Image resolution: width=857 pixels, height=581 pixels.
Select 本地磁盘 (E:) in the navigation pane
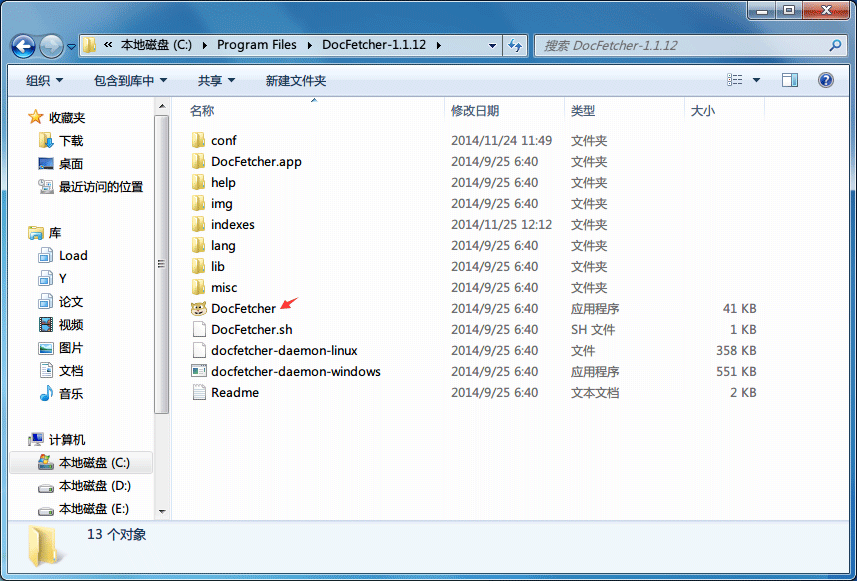click(94, 509)
